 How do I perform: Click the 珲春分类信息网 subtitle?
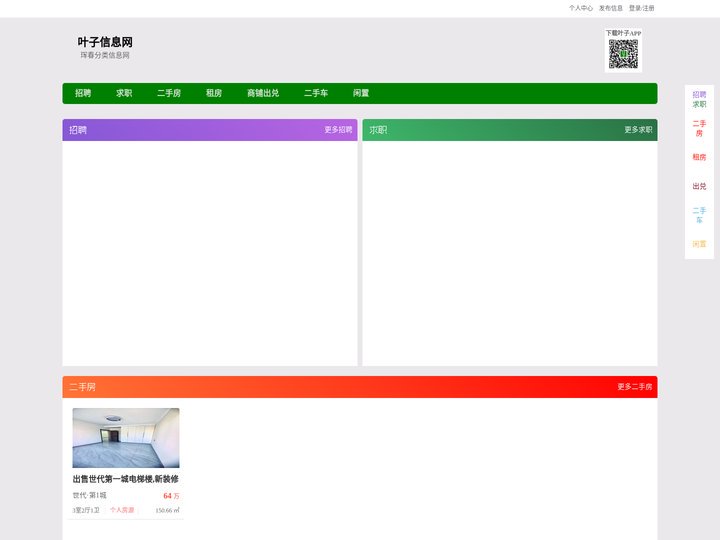pyautogui.click(x=105, y=55)
